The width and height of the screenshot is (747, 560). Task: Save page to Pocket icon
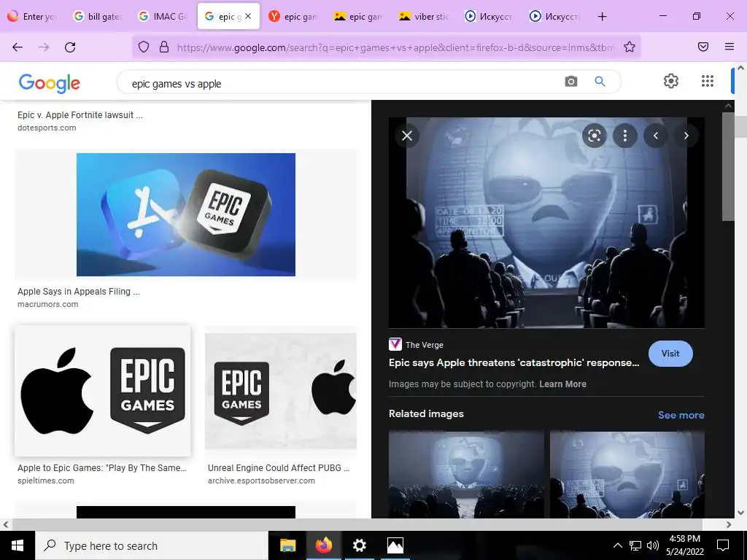[703, 47]
